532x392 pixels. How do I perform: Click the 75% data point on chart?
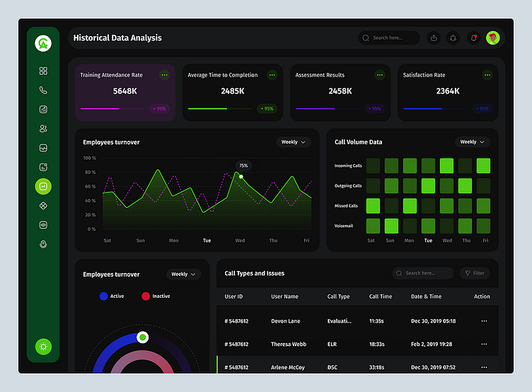click(x=241, y=176)
